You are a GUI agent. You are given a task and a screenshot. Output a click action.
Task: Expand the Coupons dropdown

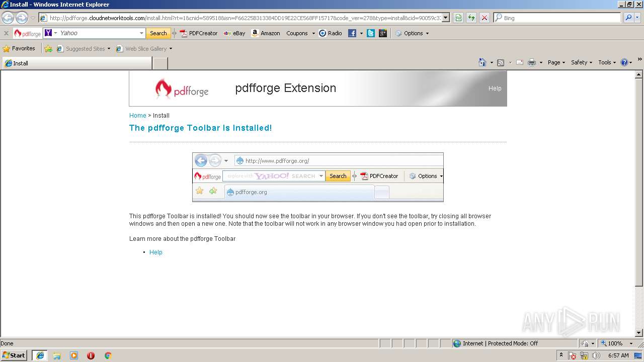click(x=313, y=34)
